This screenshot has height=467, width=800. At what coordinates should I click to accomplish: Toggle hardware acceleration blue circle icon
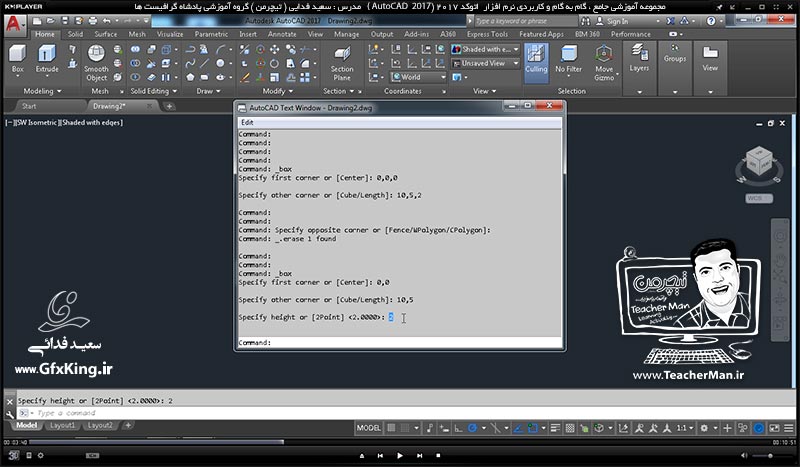pyautogui.click(x=759, y=428)
